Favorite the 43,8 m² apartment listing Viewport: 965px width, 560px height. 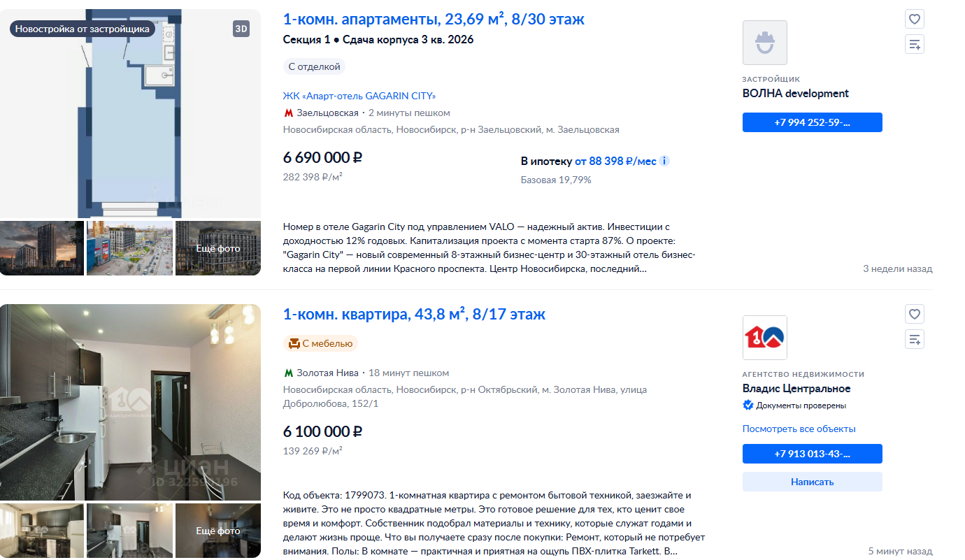915,314
